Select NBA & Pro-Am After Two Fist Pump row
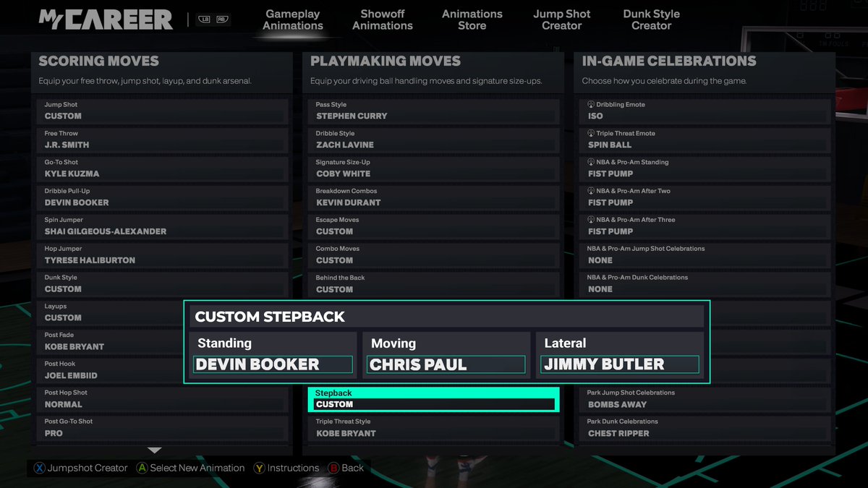868x488 pixels. coord(707,197)
